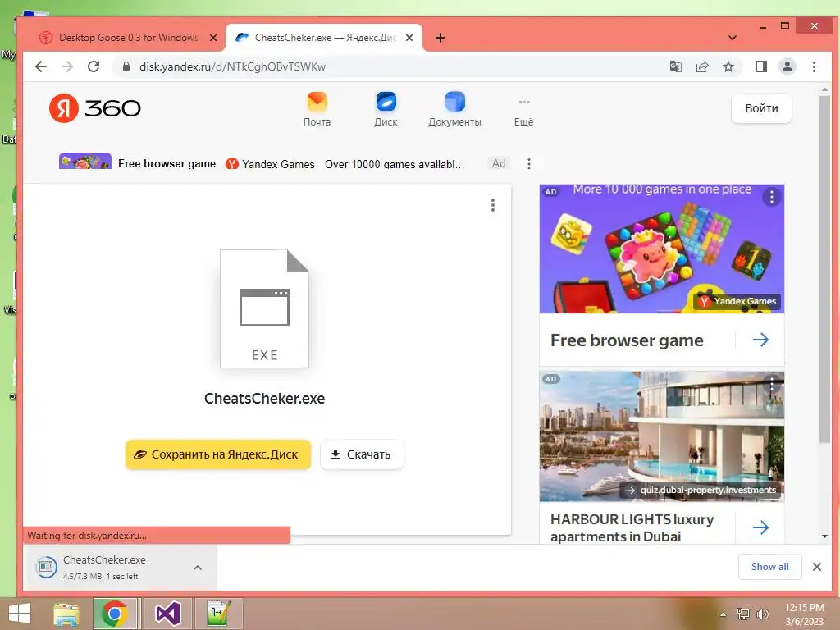
Task: Click the CheatsCheker.exe file name
Action: coord(264,399)
